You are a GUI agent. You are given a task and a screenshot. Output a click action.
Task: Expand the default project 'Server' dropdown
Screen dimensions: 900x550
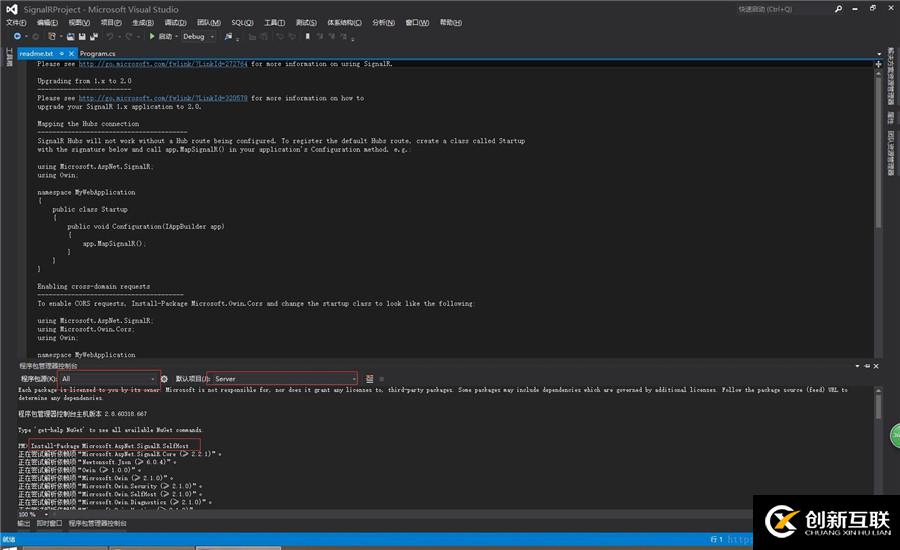pos(352,379)
